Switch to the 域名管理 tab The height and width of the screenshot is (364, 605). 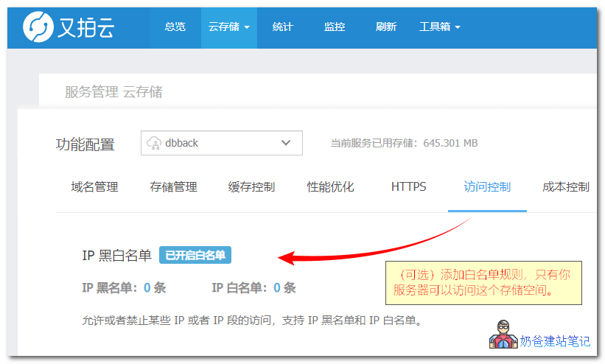[x=94, y=187]
